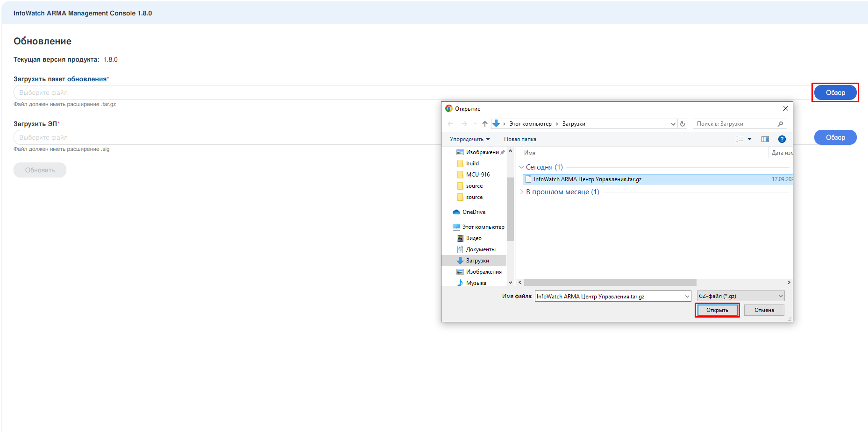
Task: Sort by the Имя column header
Action: (x=530, y=153)
